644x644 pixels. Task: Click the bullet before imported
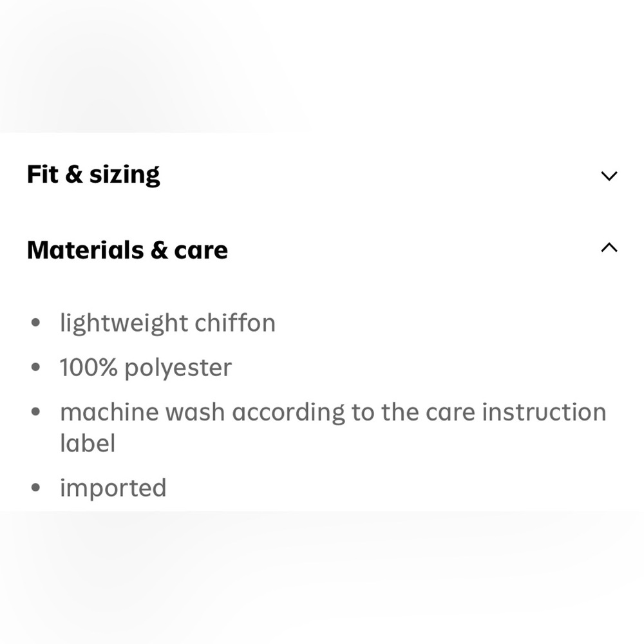(x=36, y=488)
